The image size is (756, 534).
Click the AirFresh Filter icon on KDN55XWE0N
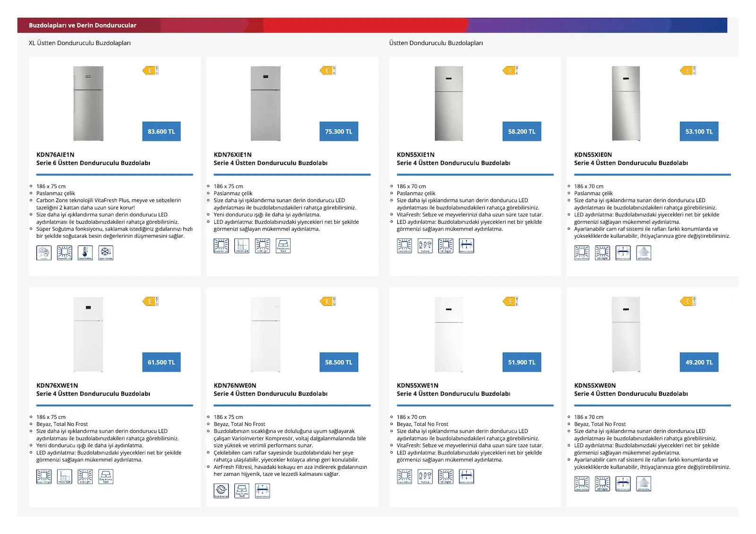coord(644,484)
